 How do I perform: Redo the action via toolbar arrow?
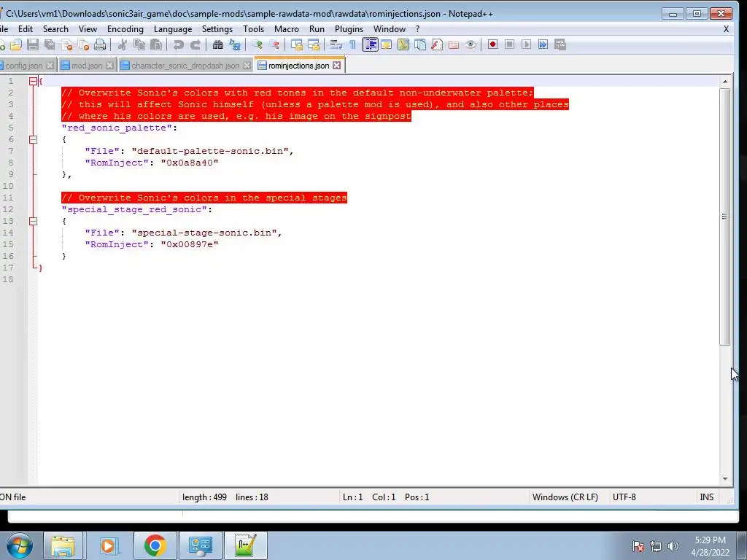tap(196, 44)
